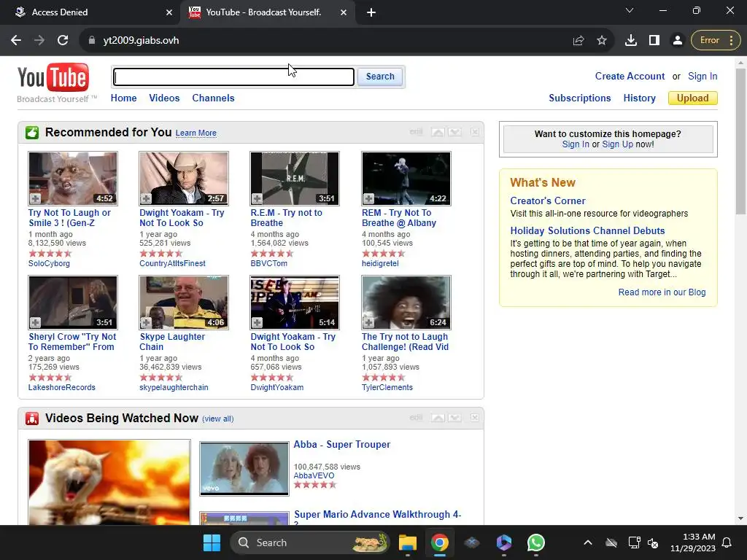
Task: Open a new tab with the plus icon
Action: (371, 12)
